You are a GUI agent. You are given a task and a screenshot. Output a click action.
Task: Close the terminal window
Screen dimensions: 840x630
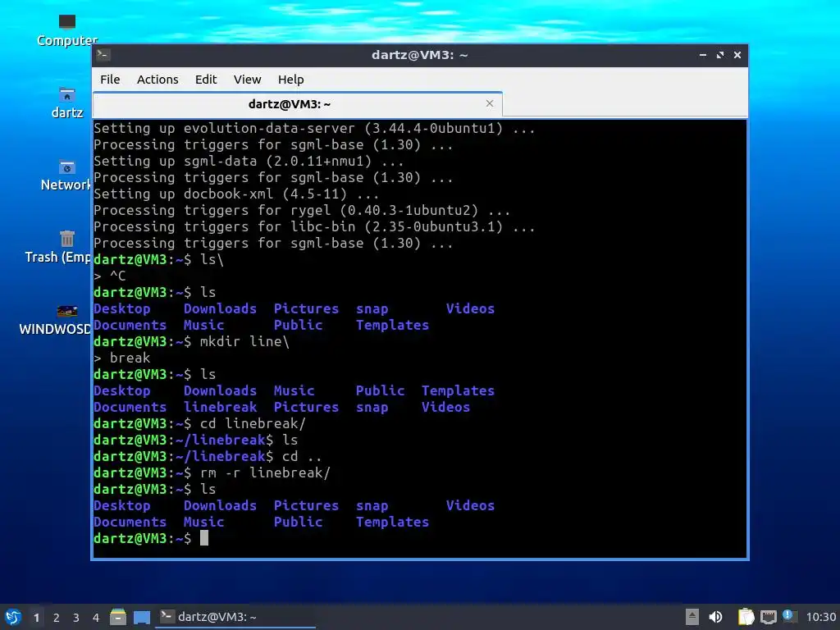click(737, 55)
